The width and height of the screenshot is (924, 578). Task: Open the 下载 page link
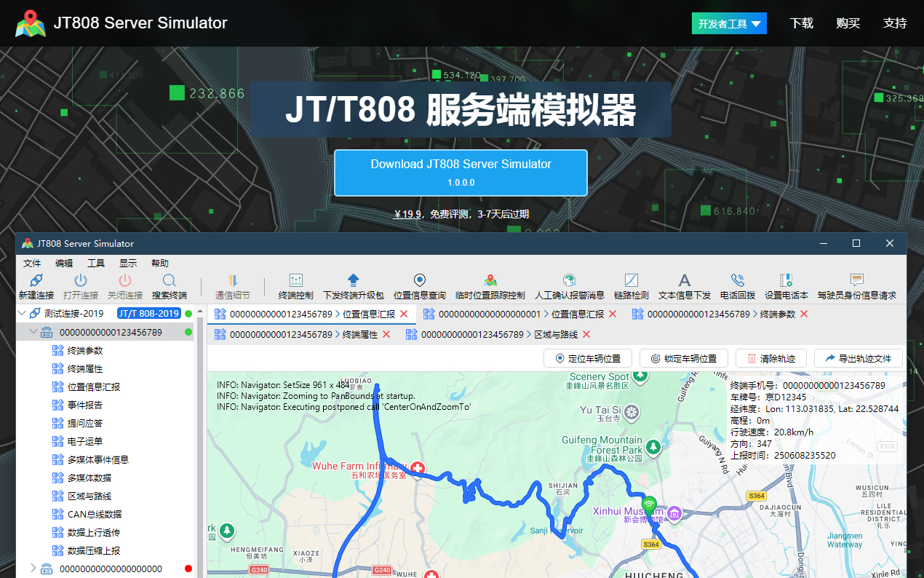pos(802,23)
